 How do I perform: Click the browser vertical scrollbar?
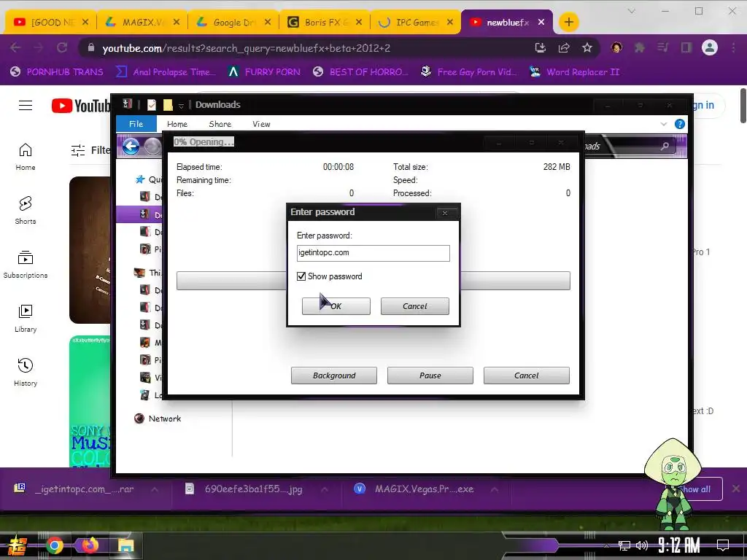click(x=742, y=105)
